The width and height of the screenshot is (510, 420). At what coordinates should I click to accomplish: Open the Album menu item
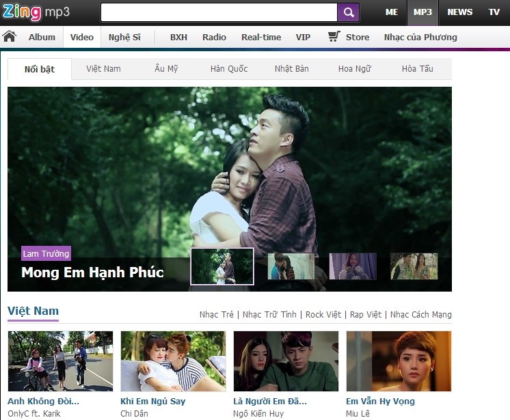point(42,38)
